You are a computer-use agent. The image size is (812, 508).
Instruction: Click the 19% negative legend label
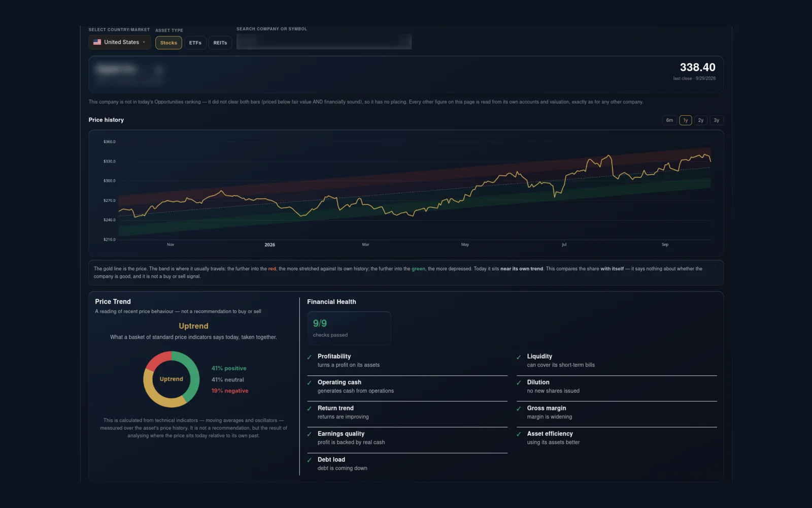[230, 391]
